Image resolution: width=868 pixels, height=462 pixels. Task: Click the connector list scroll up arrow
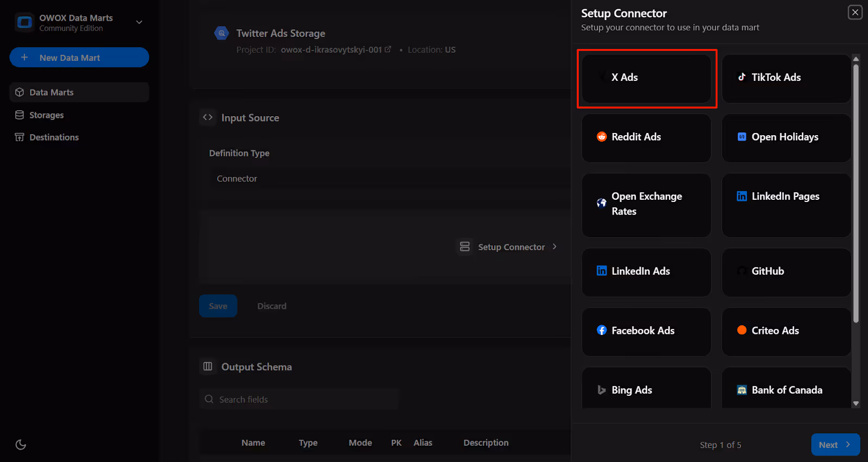click(x=856, y=59)
